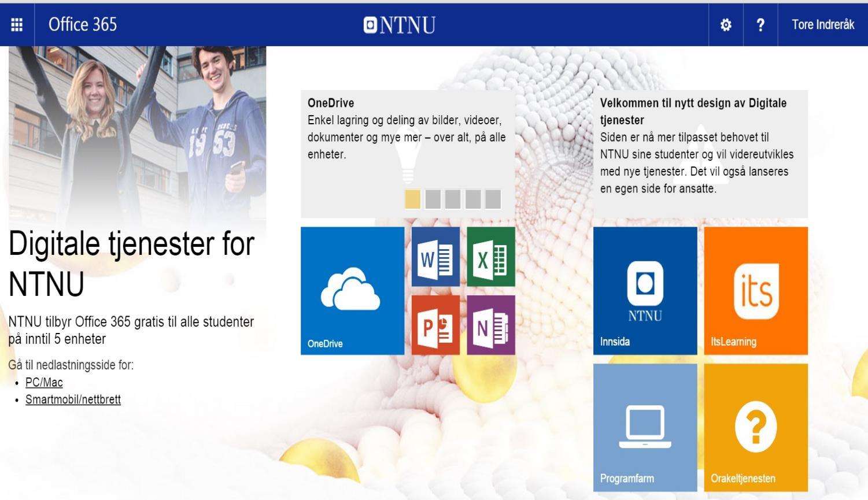Select the second carousel slide indicator
The height and width of the screenshot is (500, 868).
point(433,199)
